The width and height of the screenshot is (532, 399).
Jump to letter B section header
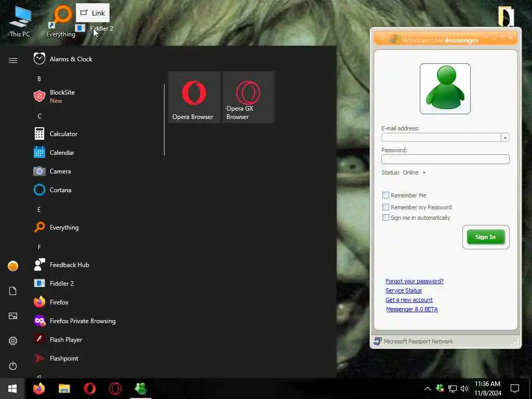click(x=39, y=79)
